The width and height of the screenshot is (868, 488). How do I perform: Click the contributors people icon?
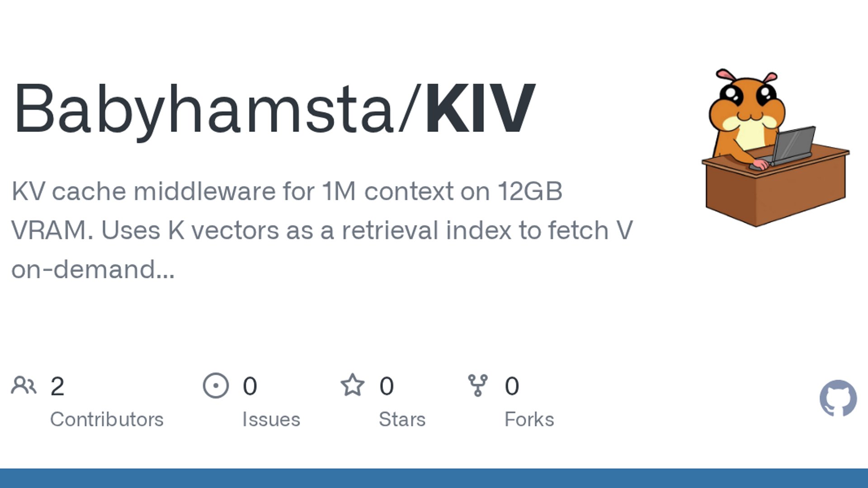(x=24, y=385)
